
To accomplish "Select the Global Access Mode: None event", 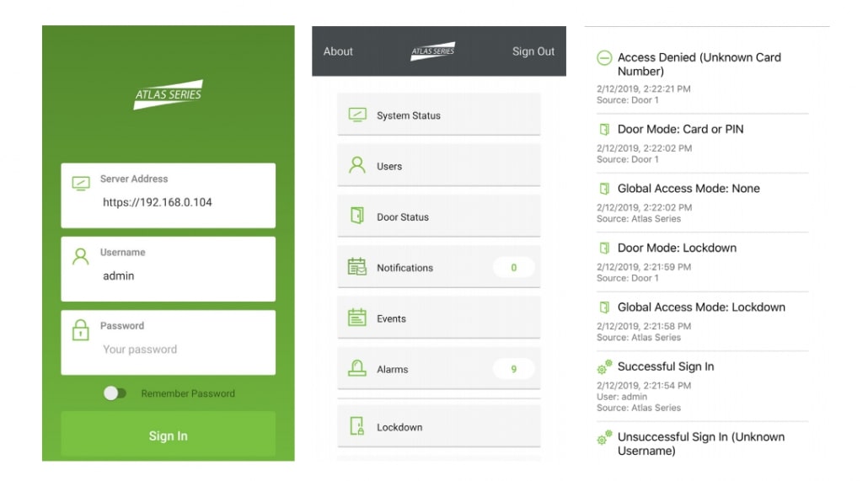I will (x=689, y=189).
